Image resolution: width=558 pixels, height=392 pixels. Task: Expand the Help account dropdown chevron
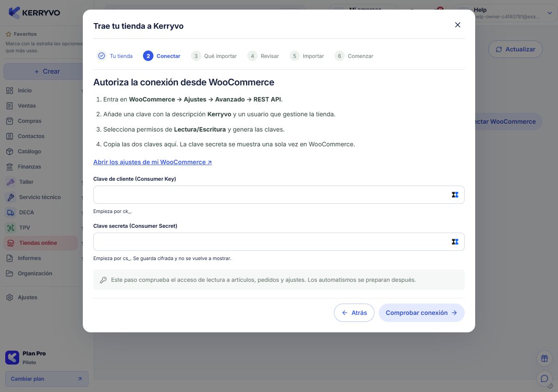click(550, 13)
